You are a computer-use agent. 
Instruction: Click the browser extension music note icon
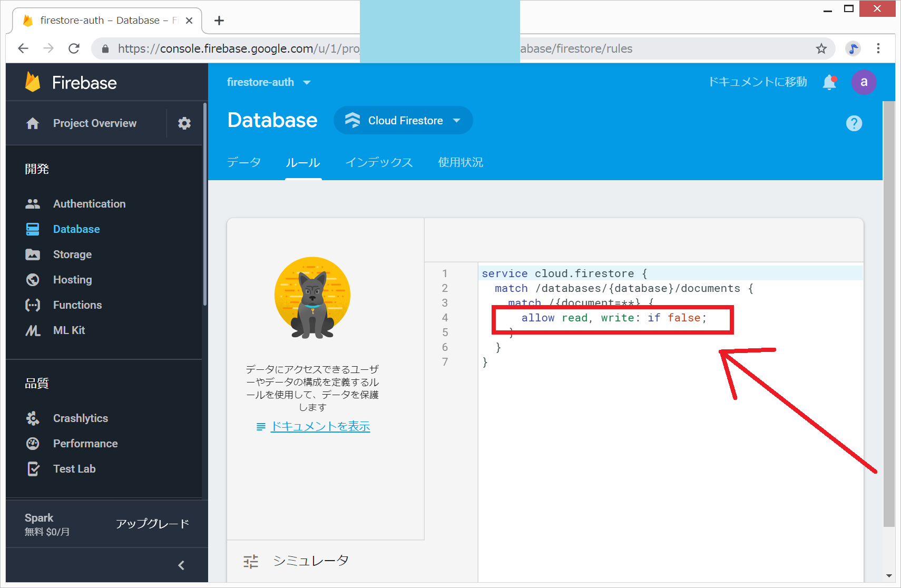pyautogui.click(x=853, y=48)
